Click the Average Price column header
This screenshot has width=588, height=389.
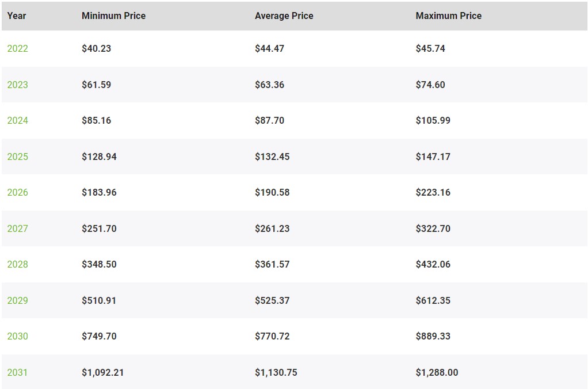point(284,16)
